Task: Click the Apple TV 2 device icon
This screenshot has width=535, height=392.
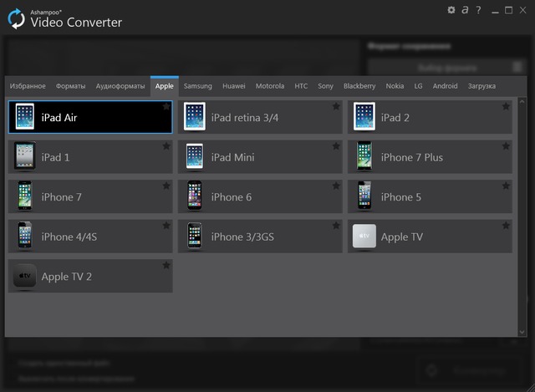Action: click(24, 276)
